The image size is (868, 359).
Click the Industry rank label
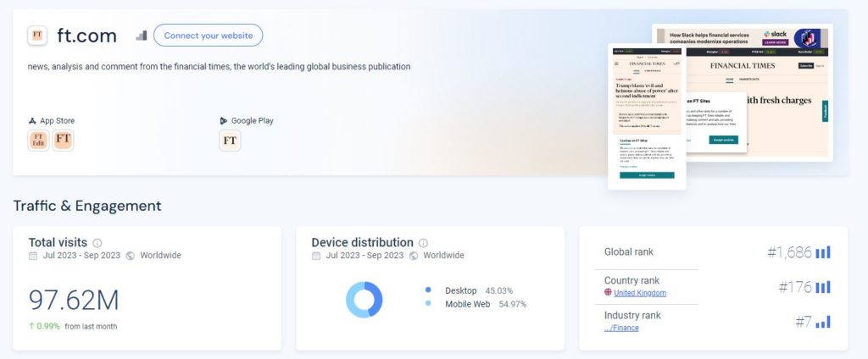coord(632,315)
